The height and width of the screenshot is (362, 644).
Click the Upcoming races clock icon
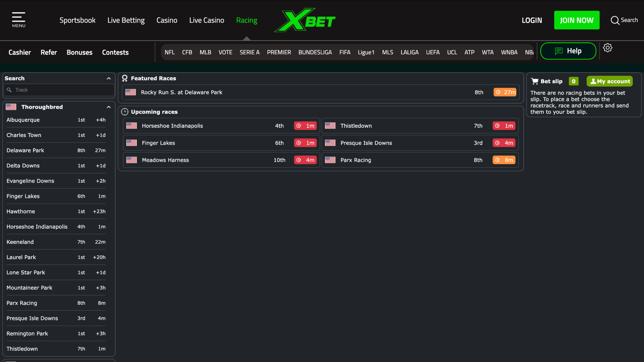tap(125, 112)
